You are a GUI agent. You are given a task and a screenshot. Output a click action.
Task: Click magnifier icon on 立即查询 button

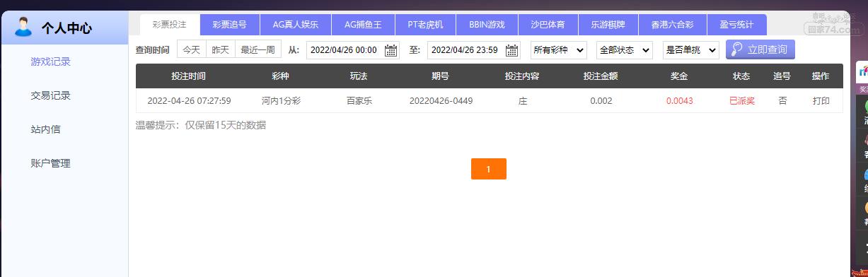pos(736,49)
